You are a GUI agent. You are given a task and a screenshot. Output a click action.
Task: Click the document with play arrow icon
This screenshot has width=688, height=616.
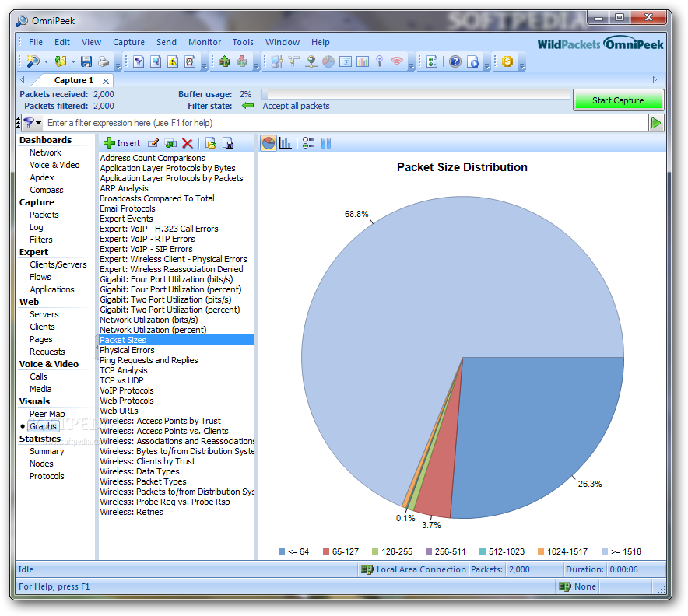point(472,61)
